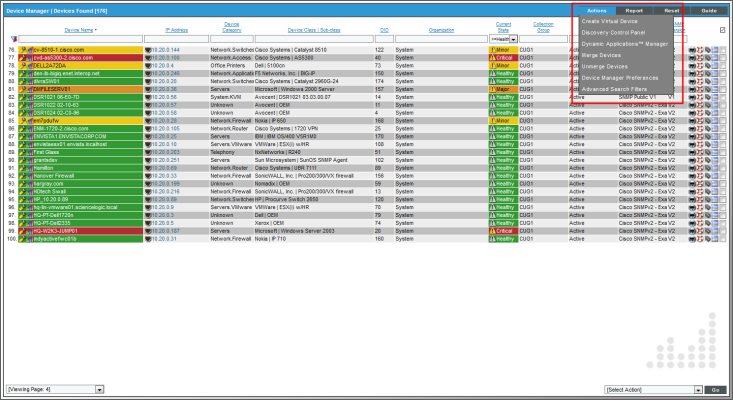Expand the Select Action dropdown

tap(652, 389)
